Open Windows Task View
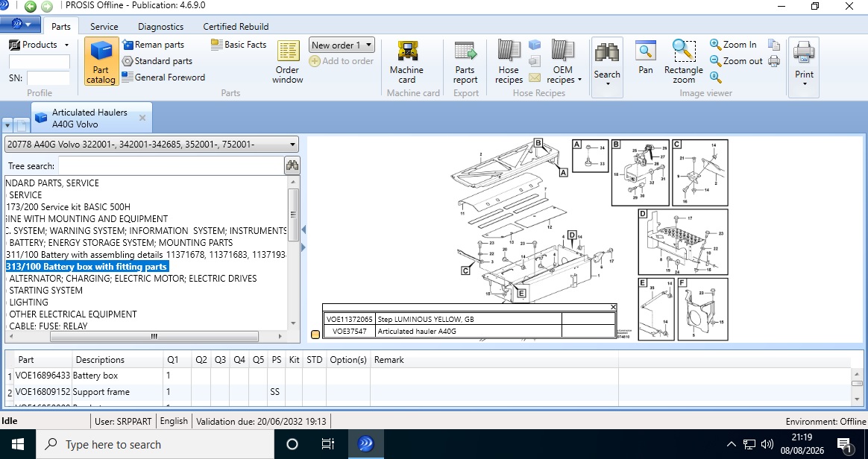This screenshot has height=459, width=868. (327, 444)
